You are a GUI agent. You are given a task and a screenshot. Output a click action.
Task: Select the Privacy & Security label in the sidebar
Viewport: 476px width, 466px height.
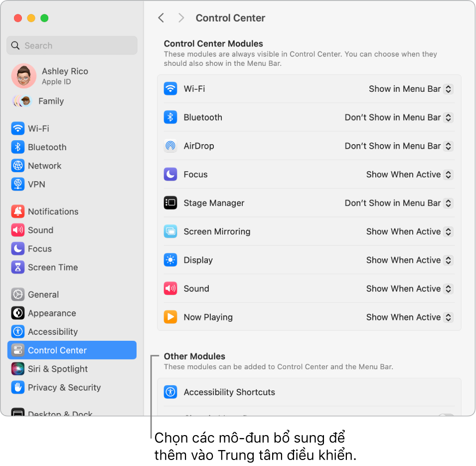(64, 387)
